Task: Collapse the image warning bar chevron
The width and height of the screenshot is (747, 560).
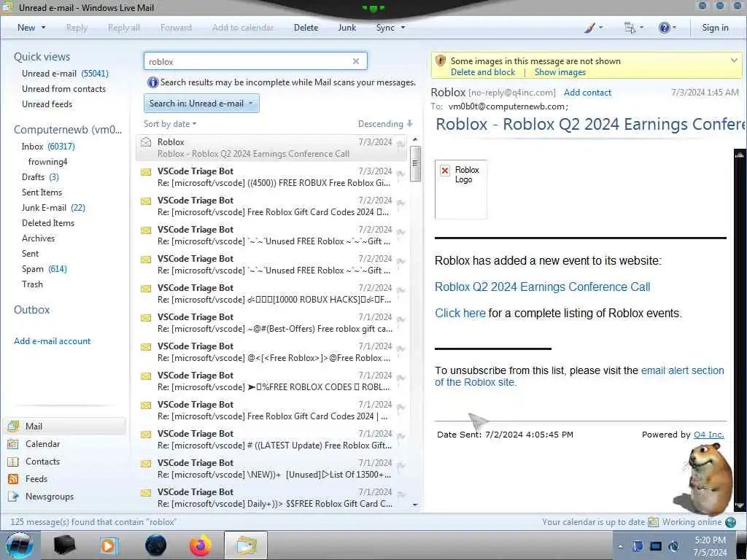Action: (734, 61)
